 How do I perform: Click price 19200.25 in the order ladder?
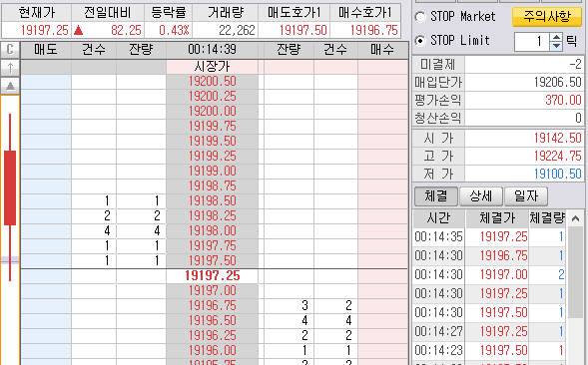213,97
